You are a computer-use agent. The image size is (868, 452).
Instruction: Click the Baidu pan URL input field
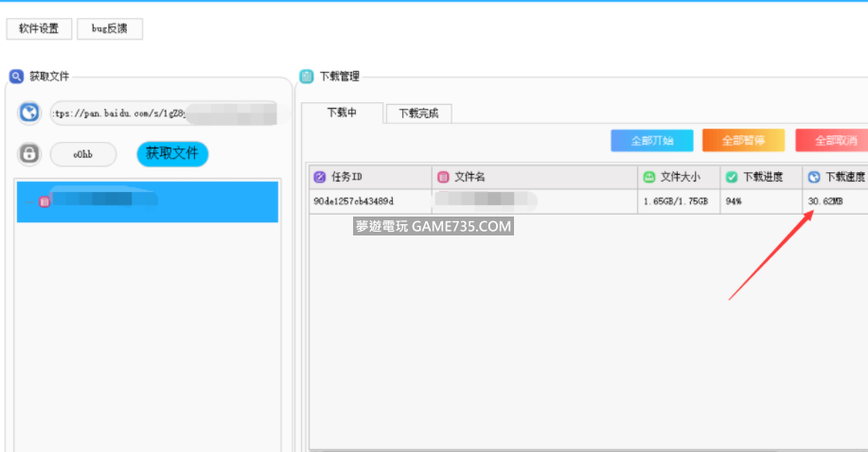[x=163, y=113]
